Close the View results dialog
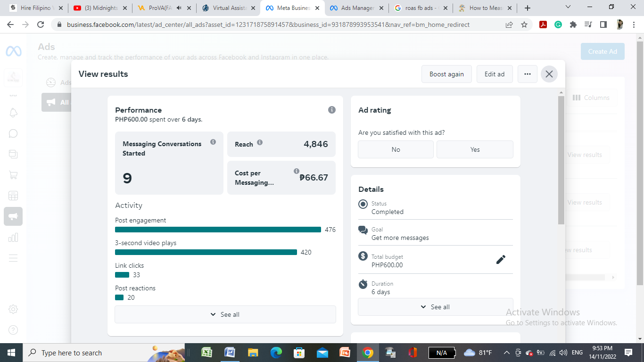The width and height of the screenshot is (644, 362). click(x=549, y=74)
